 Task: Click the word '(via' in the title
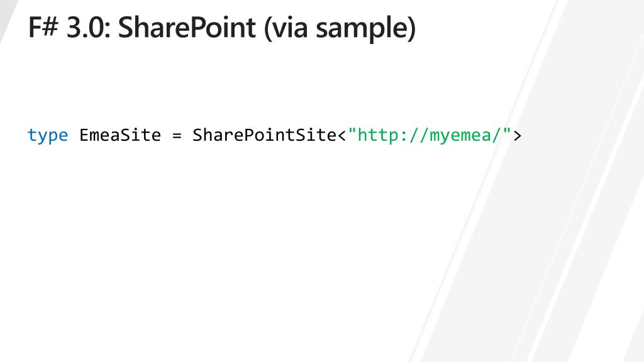click(x=286, y=29)
